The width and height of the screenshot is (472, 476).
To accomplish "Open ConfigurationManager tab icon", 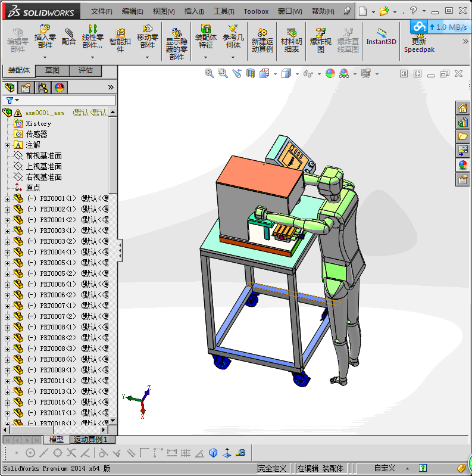I will tap(43, 88).
